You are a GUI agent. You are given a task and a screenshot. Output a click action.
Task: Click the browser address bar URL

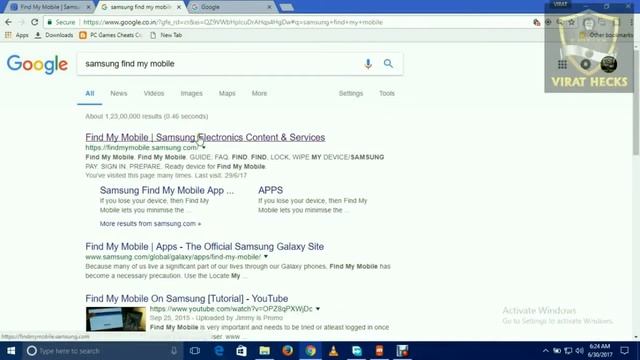pos(233,22)
